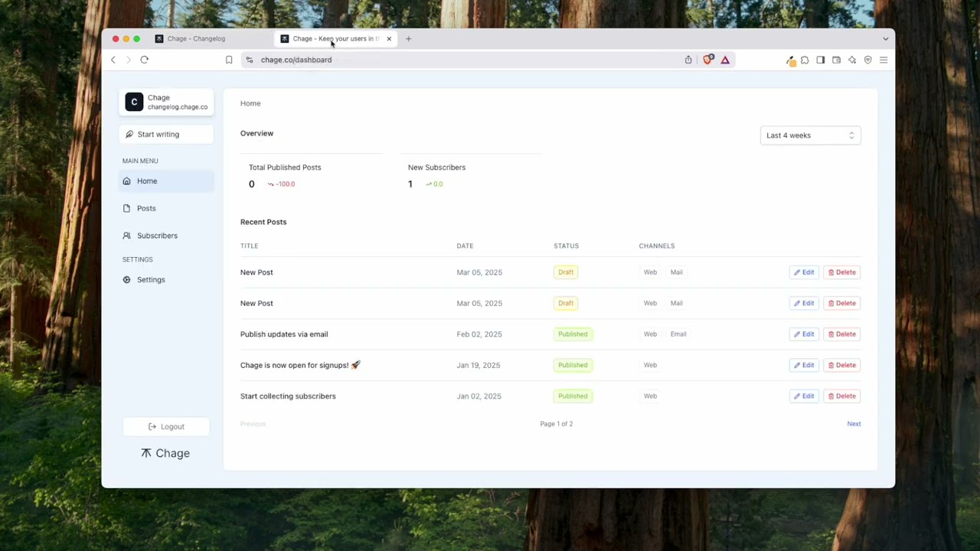980x551 pixels.
Task: Expand the tab search chevron
Action: point(886,38)
